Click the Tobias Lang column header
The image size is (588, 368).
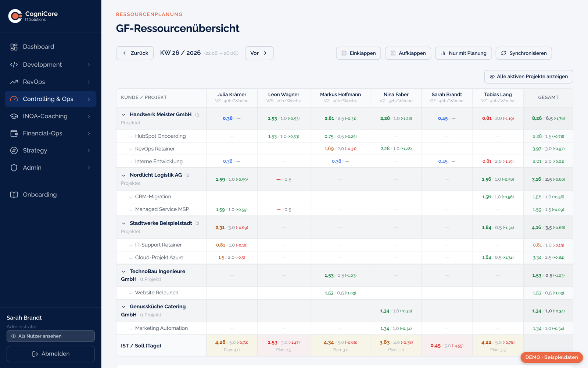tap(498, 98)
